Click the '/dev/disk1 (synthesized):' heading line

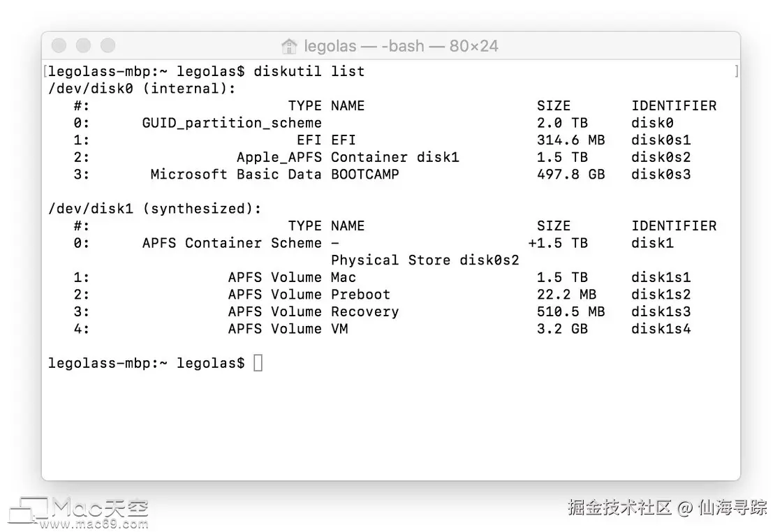tap(154, 209)
